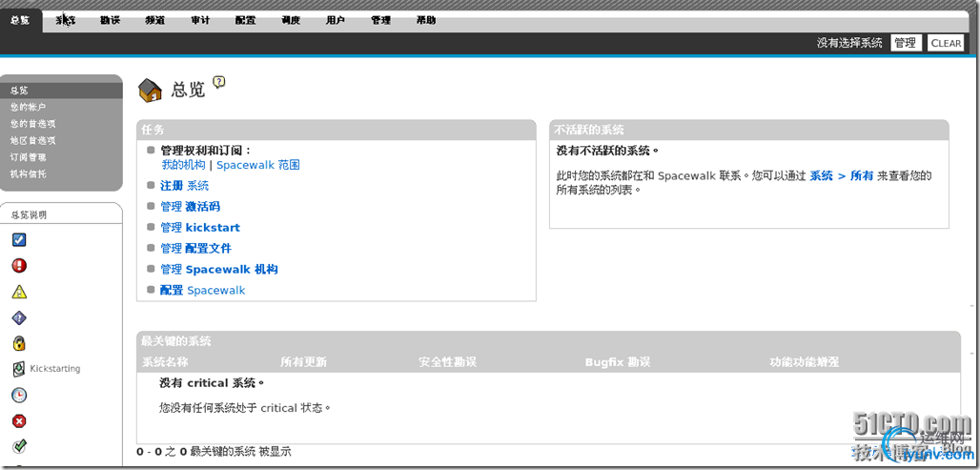The image size is (980, 470).
Task: Click the 管理 button beside 没有选择系统
Action: (906, 43)
